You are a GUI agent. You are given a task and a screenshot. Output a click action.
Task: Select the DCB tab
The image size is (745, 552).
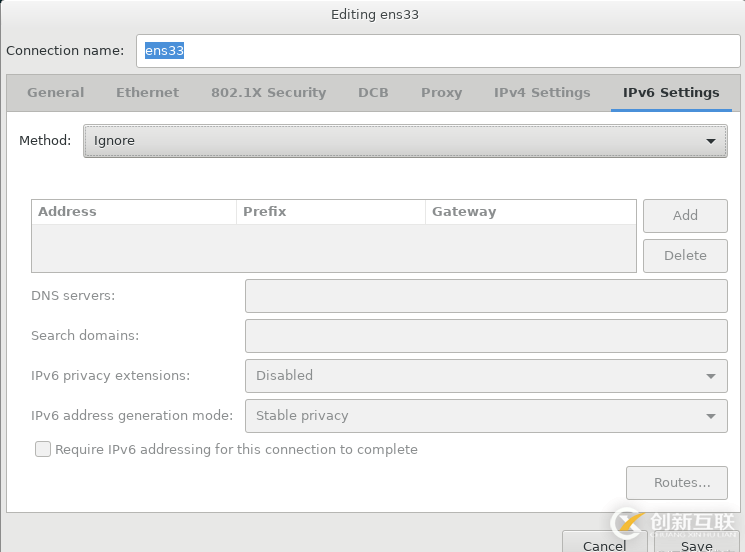373,93
